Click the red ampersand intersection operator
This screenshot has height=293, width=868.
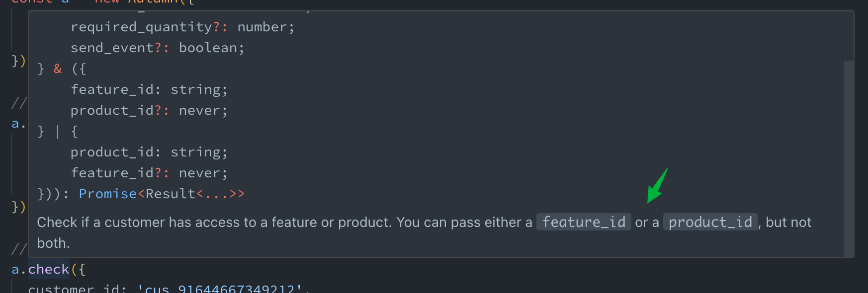pos(58,69)
